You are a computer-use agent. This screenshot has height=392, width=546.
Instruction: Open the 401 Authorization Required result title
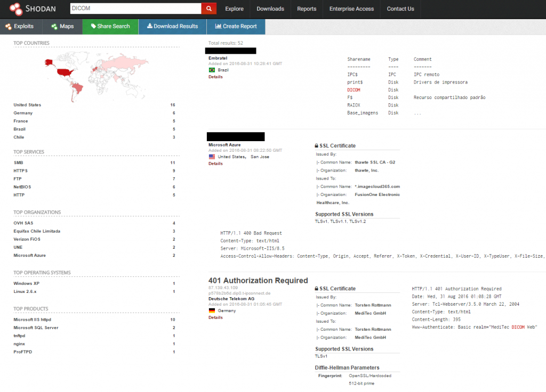(258, 280)
